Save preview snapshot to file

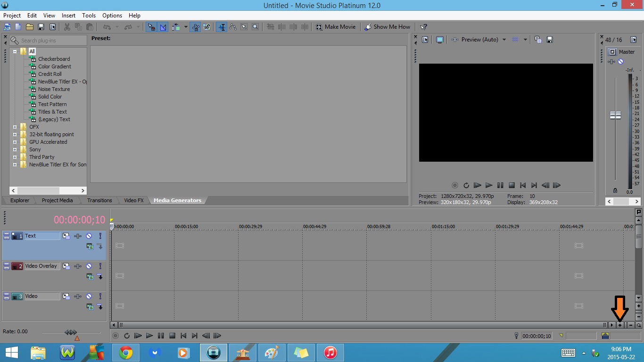[x=549, y=40]
